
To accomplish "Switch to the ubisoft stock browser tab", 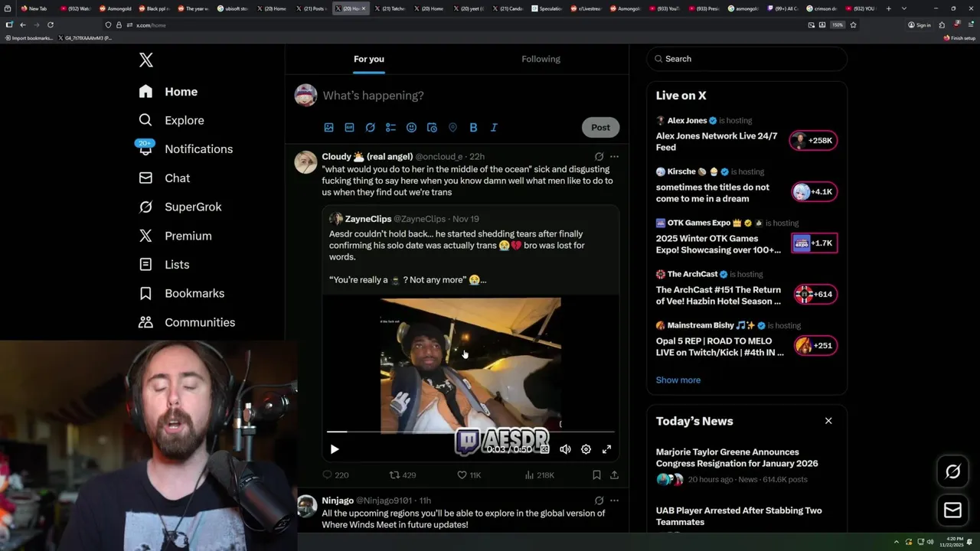I will [232, 8].
